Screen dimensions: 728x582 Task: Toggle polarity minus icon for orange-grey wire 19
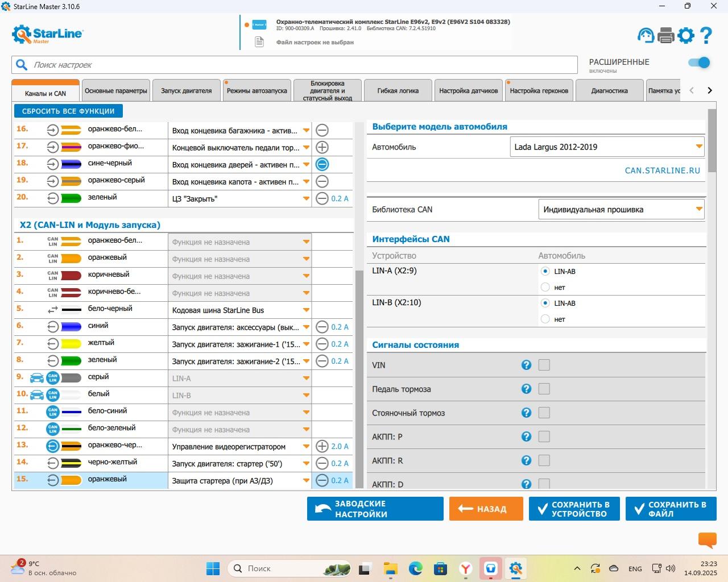pos(322,181)
